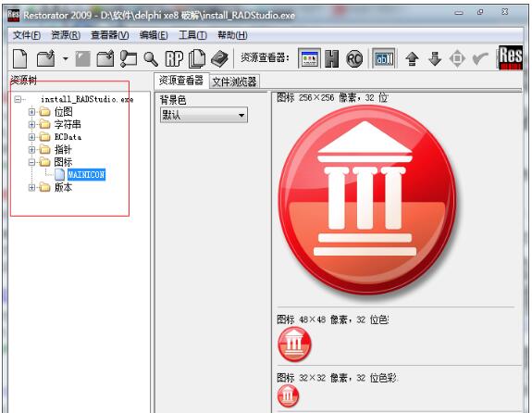The width and height of the screenshot is (532, 413).
Task: Click the Save As folder icon
Action: 105,58
